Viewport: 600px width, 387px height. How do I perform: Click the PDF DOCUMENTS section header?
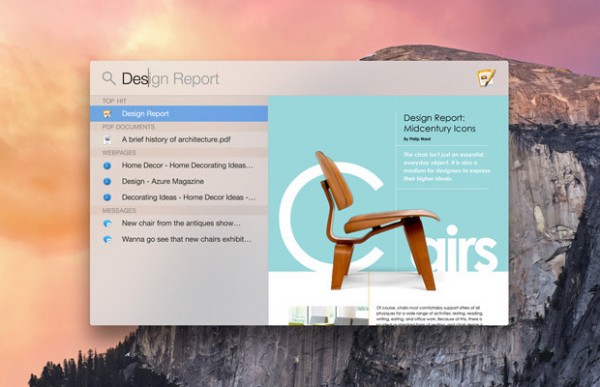click(x=129, y=127)
